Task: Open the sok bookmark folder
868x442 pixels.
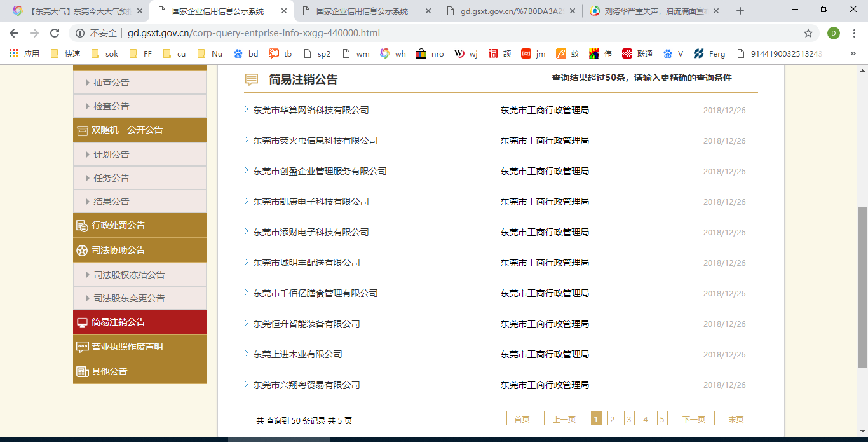Action: [105, 54]
